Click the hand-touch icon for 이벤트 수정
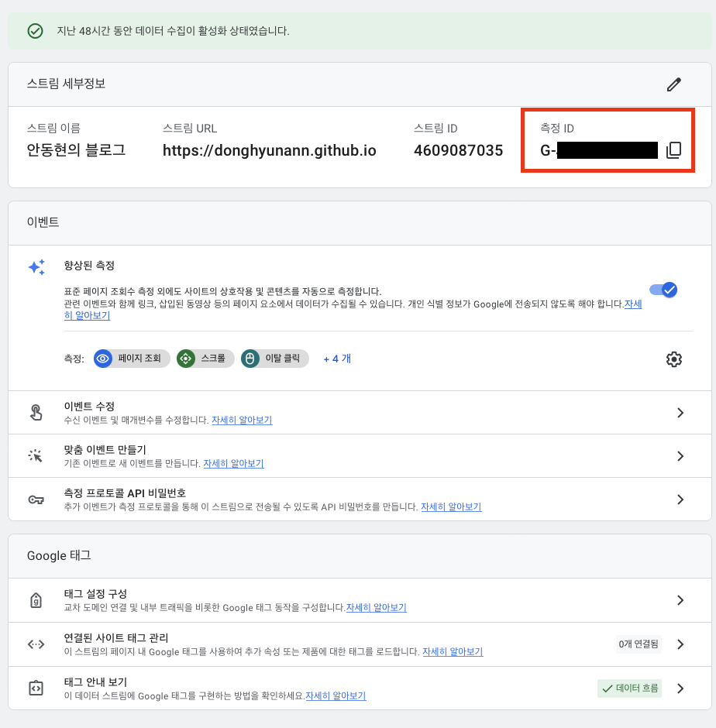 pos(36,412)
